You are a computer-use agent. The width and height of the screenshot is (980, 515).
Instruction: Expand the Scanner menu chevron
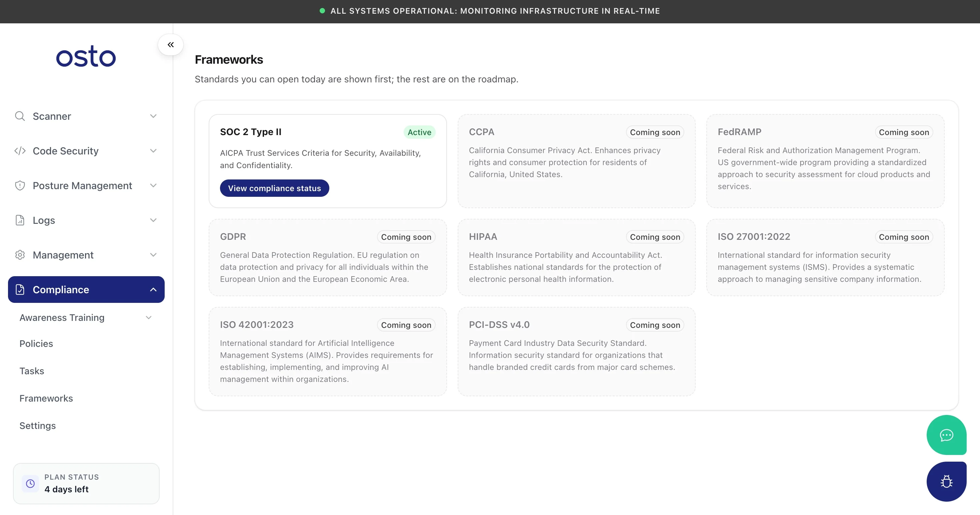(153, 116)
